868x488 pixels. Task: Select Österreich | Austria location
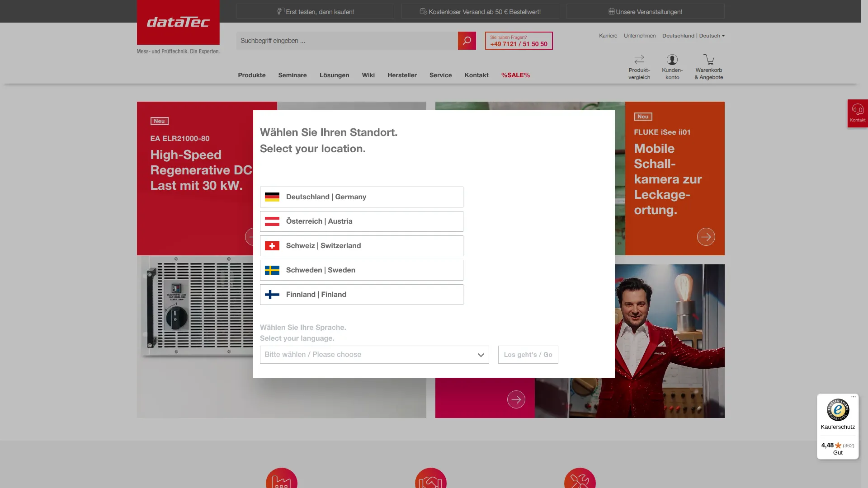pos(362,221)
